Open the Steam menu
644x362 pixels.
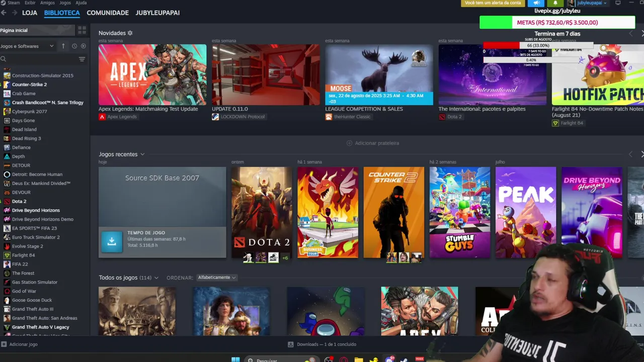coord(14,3)
